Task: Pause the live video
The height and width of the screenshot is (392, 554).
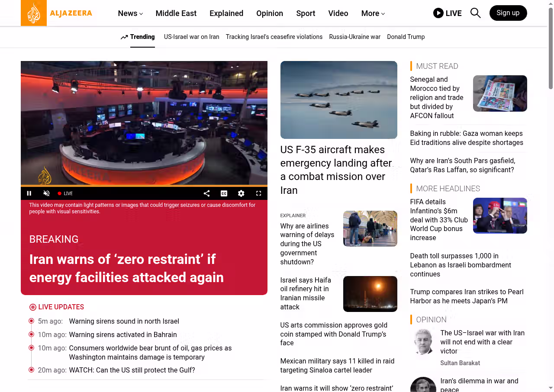Action: [x=29, y=193]
